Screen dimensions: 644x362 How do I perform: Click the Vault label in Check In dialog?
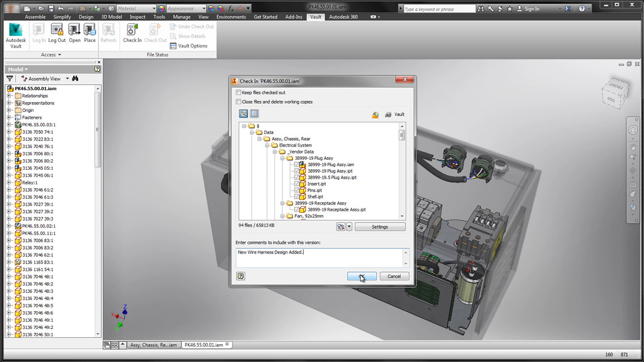pos(399,115)
